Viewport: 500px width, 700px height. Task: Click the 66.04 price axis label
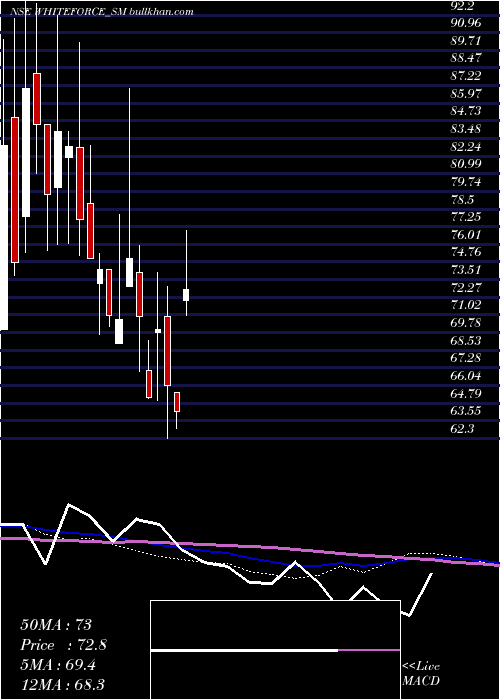click(466, 376)
